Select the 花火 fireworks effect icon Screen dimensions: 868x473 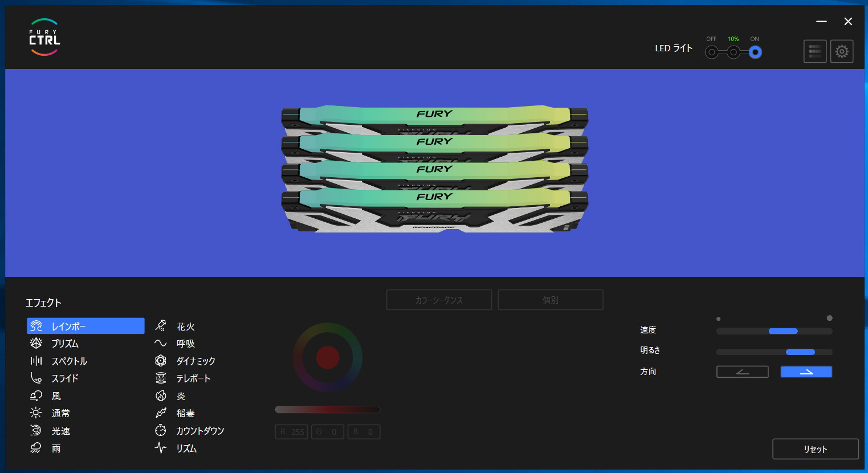[x=161, y=326]
